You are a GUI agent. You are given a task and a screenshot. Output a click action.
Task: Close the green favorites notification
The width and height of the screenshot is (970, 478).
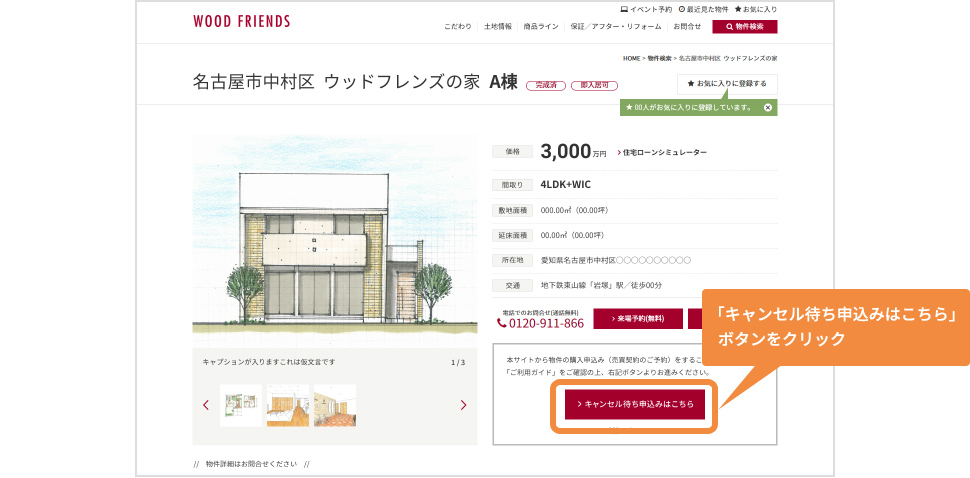768,108
